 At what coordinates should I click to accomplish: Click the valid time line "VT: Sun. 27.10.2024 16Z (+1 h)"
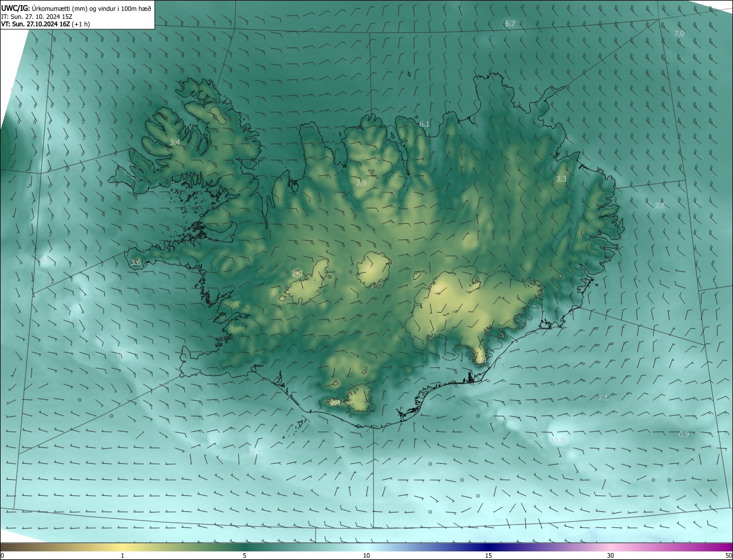point(46,24)
